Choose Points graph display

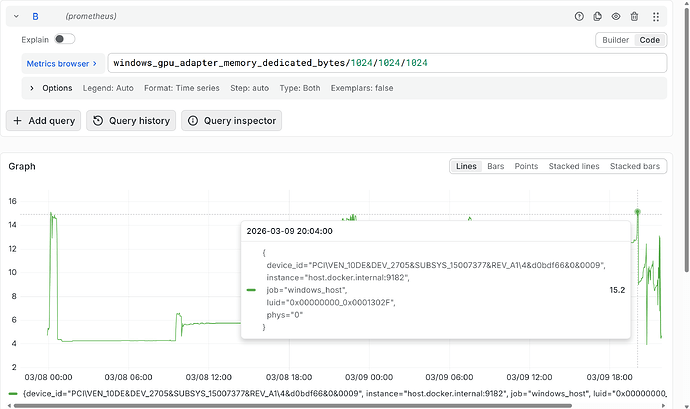[526, 166]
